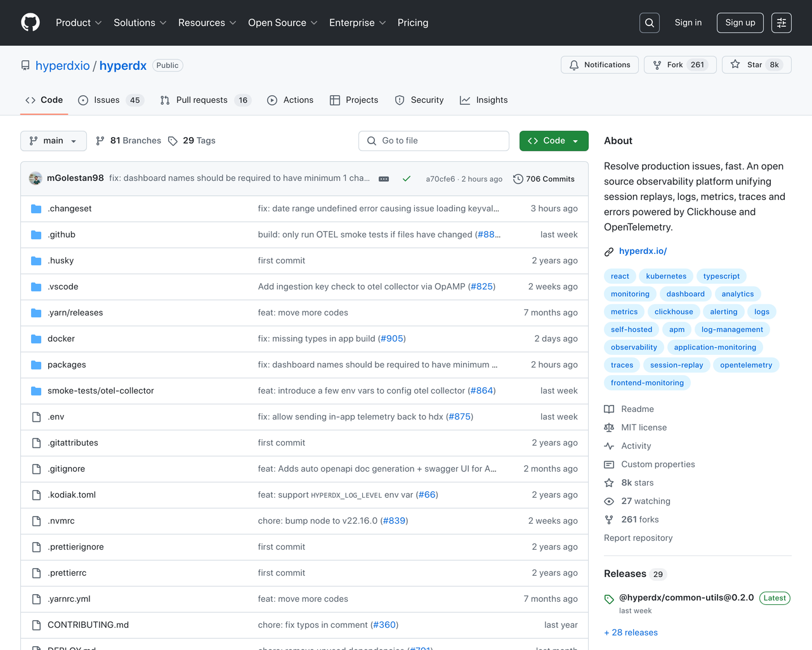Open the + 28 releases link
The height and width of the screenshot is (650, 812).
click(631, 633)
